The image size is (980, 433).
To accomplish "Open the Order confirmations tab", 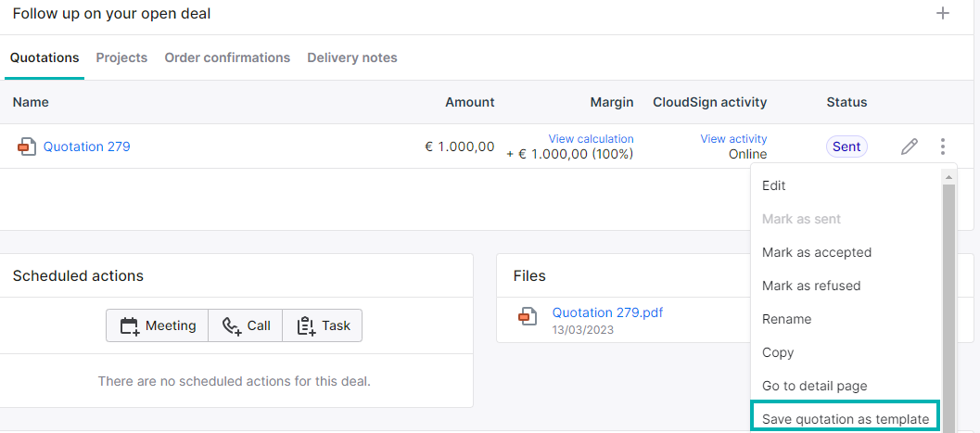I will [x=227, y=57].
